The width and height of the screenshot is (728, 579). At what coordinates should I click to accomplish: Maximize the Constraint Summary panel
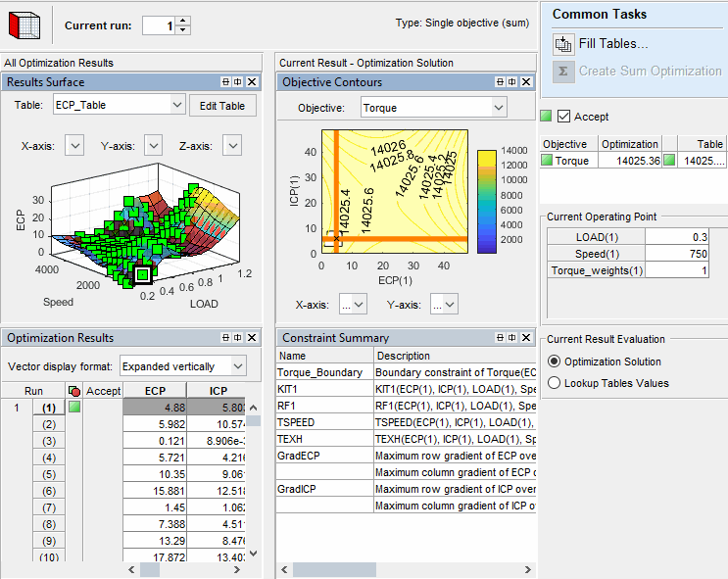point(500,338)
